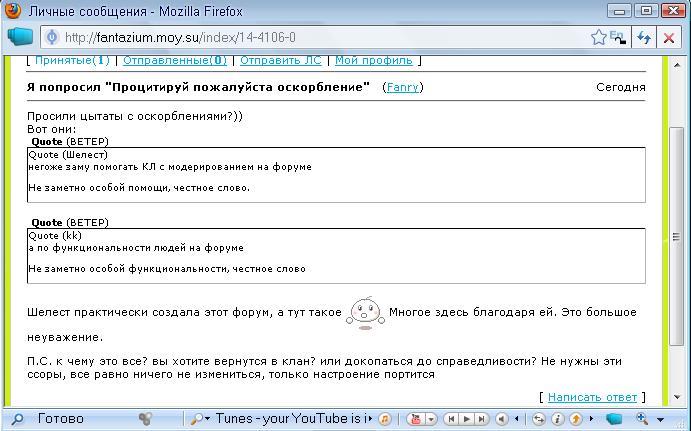
Task: Skip to next track
Action: (x=482, y=419)
